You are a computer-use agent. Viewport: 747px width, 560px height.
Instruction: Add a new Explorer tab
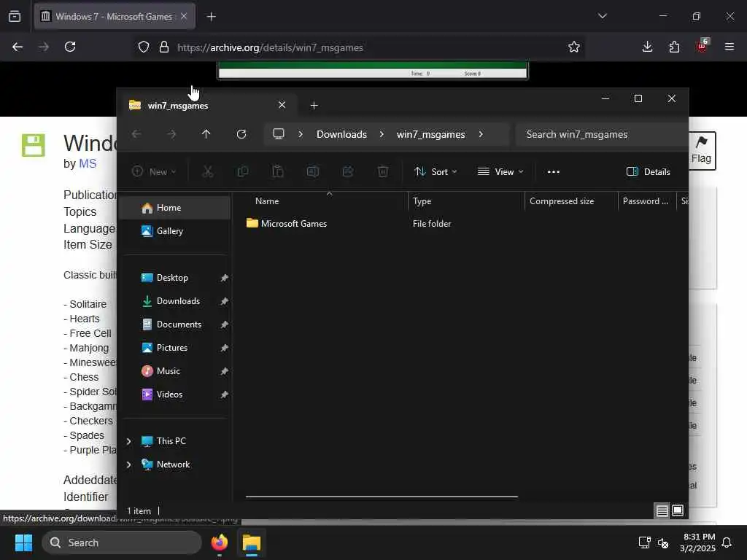(314, 105)
